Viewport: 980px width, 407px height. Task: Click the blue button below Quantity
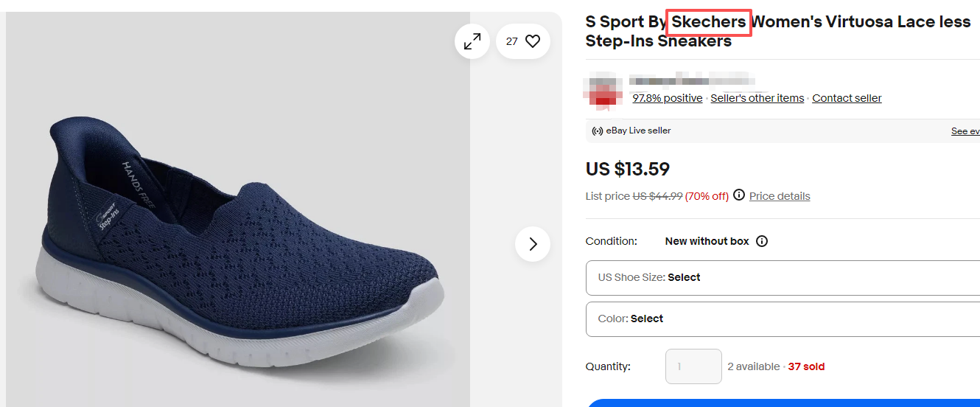coord(783,403)
